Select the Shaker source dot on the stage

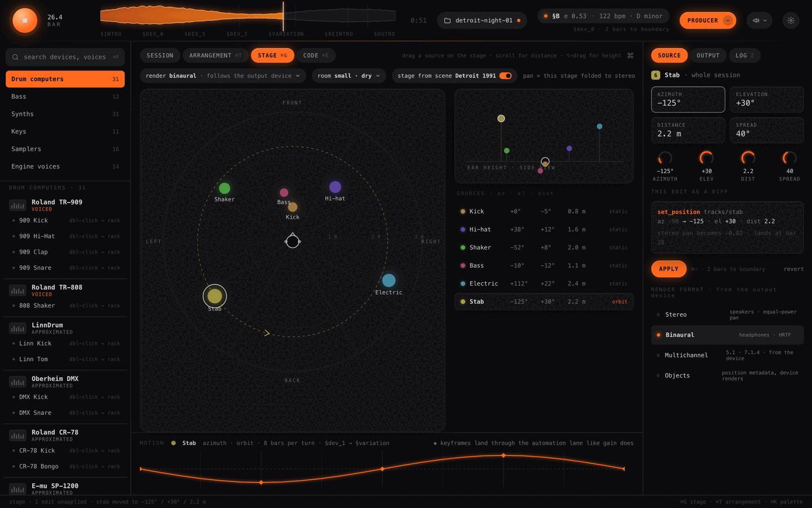pos(224,188)
